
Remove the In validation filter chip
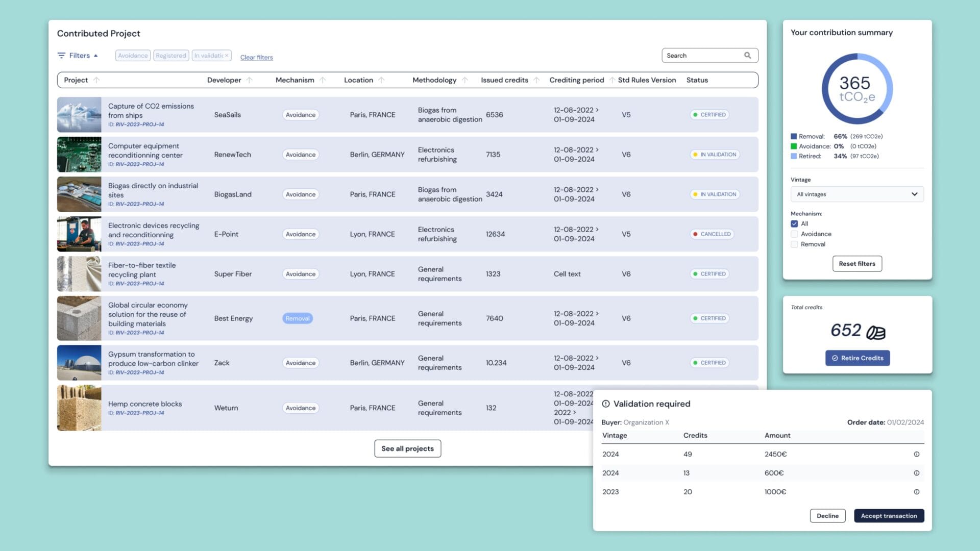(x=227, y=56)
